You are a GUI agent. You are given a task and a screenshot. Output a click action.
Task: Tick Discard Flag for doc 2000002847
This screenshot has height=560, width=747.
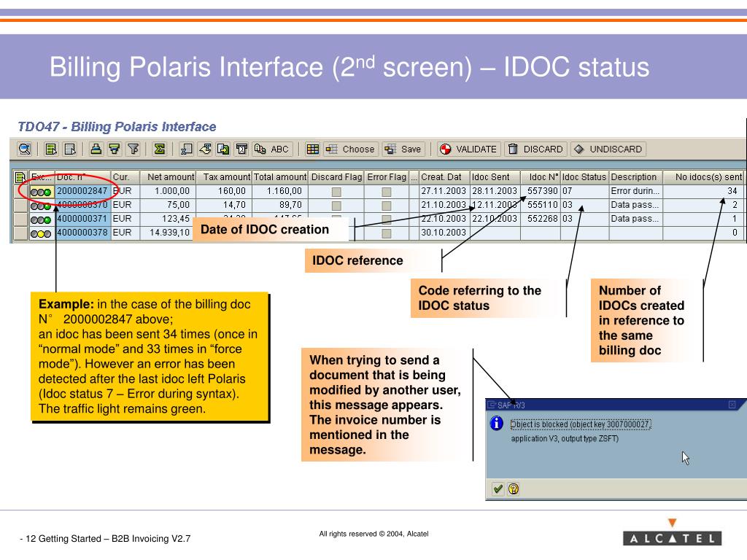tap(336, 192)
